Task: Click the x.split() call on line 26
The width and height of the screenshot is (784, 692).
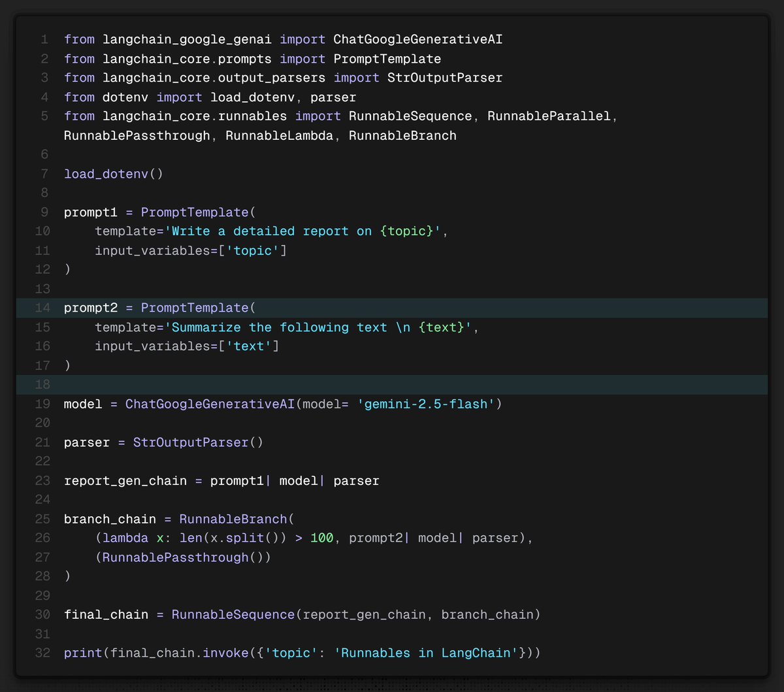Action: [x=249, y=538]
